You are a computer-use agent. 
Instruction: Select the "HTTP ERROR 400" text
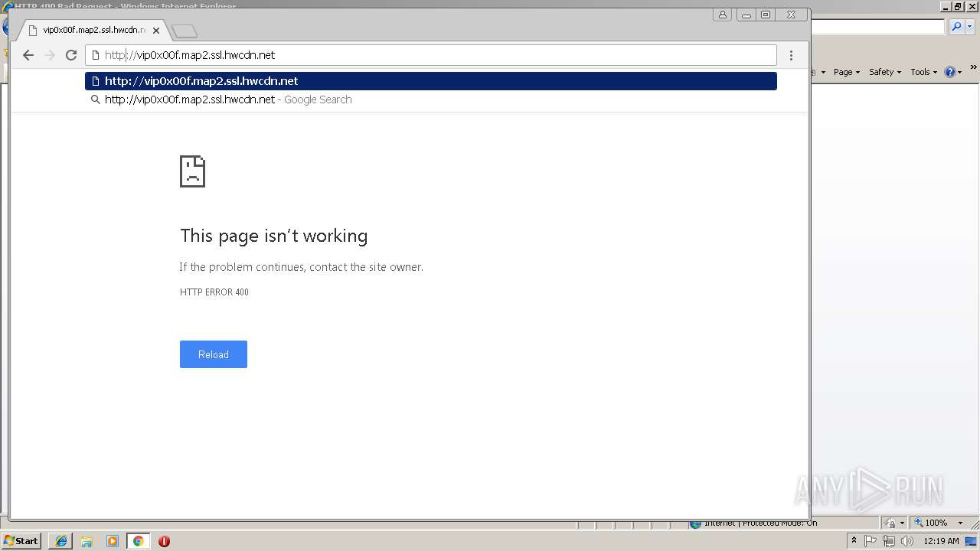214,292
